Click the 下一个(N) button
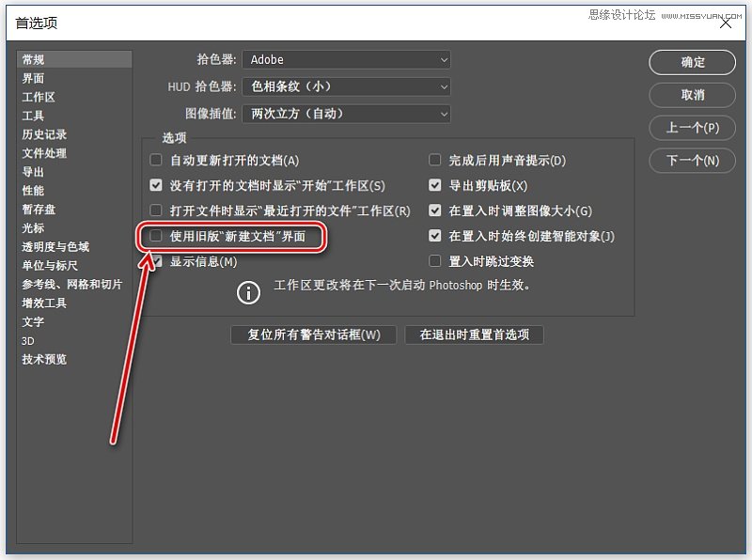Screen dimensions: 752x560 [x=692, y=161]
